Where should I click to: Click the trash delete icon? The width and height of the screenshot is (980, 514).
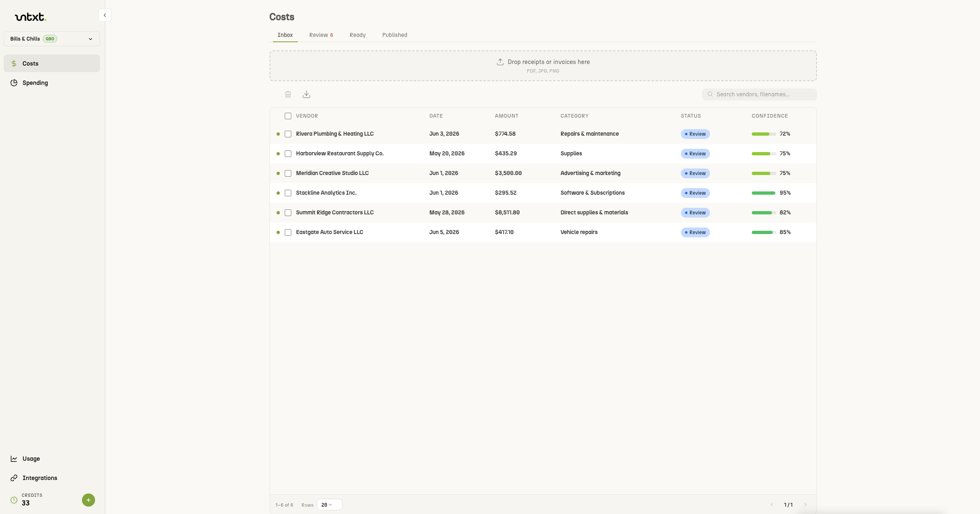[288, 94]
